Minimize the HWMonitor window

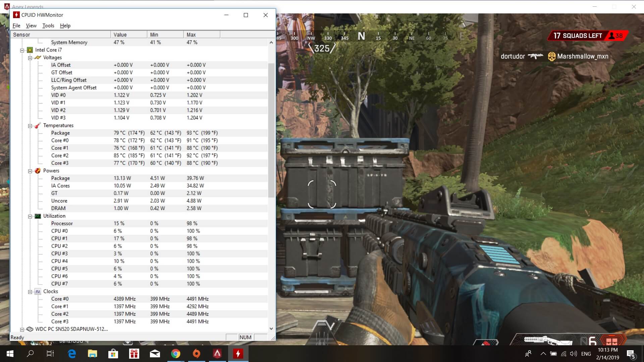point(226,15)
